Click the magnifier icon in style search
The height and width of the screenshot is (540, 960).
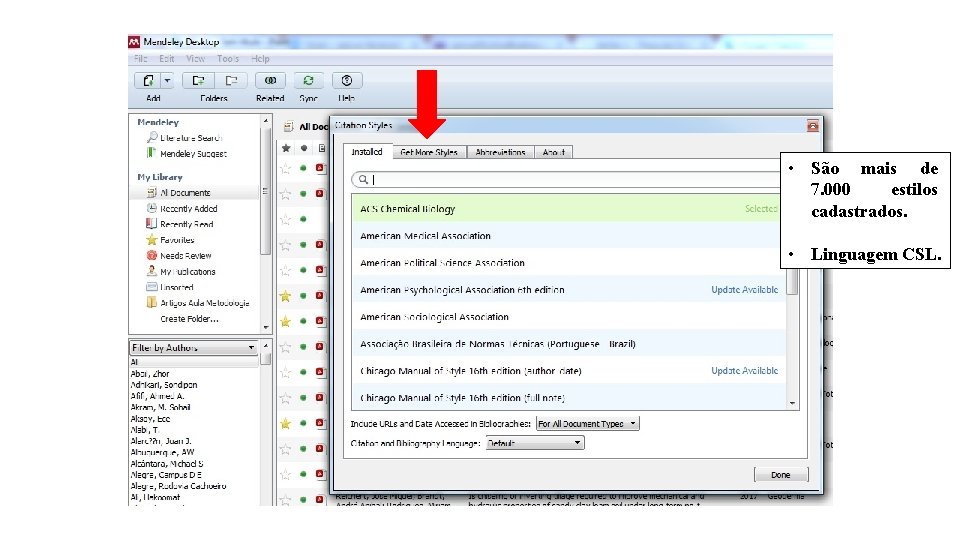[x=363, y=179]
